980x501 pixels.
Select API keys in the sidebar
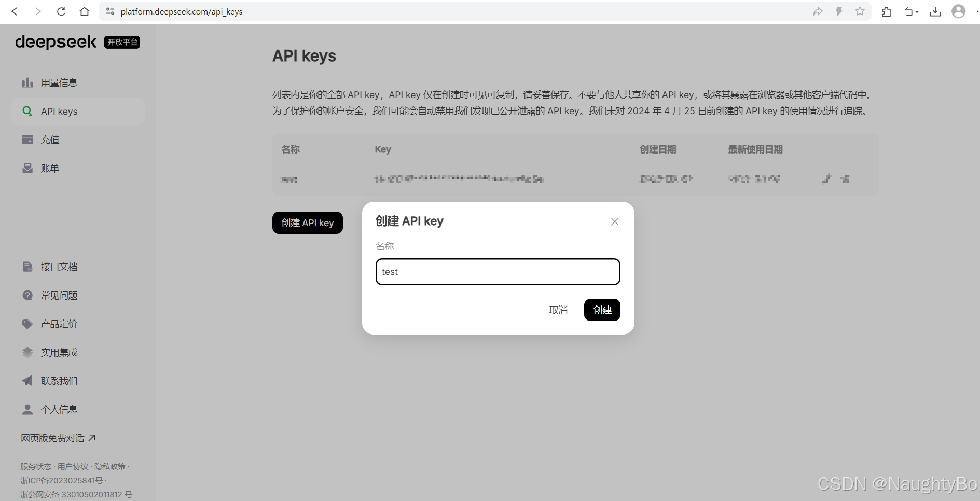click(78, 112)
